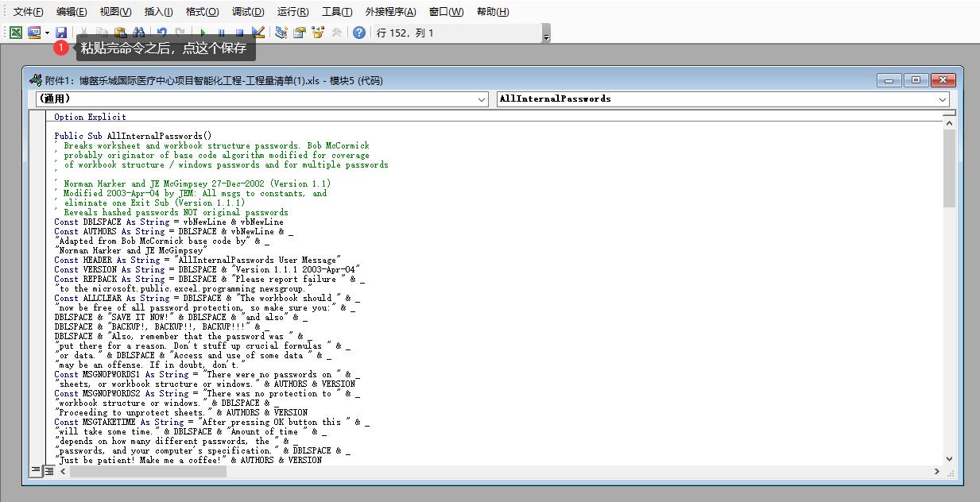Open the 工具(T) menu
Viewport: 980px width, 502px height.
pos(337,12)
